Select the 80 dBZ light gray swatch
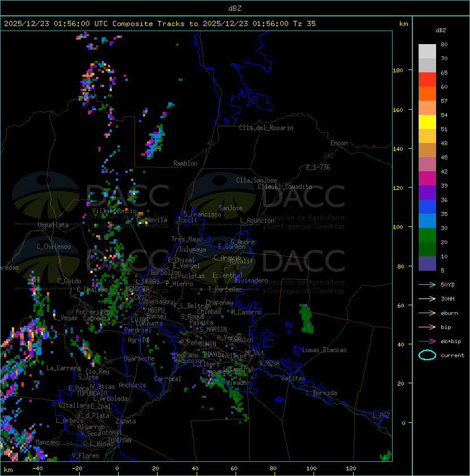This screenshot has width=470, height=476. pyautogui.click(x=427, y=51)
